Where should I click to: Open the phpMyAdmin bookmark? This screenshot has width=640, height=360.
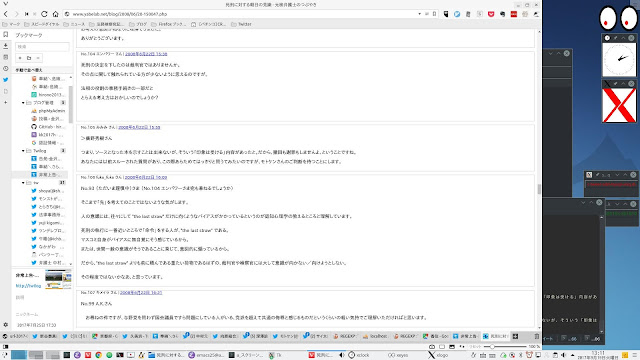pos(48,111)
